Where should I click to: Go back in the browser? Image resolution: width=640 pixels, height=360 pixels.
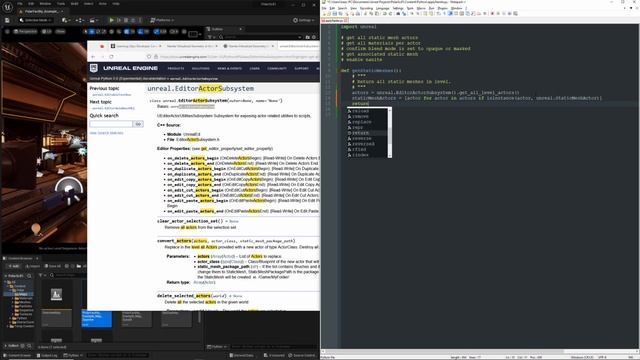tap(93, 57)
